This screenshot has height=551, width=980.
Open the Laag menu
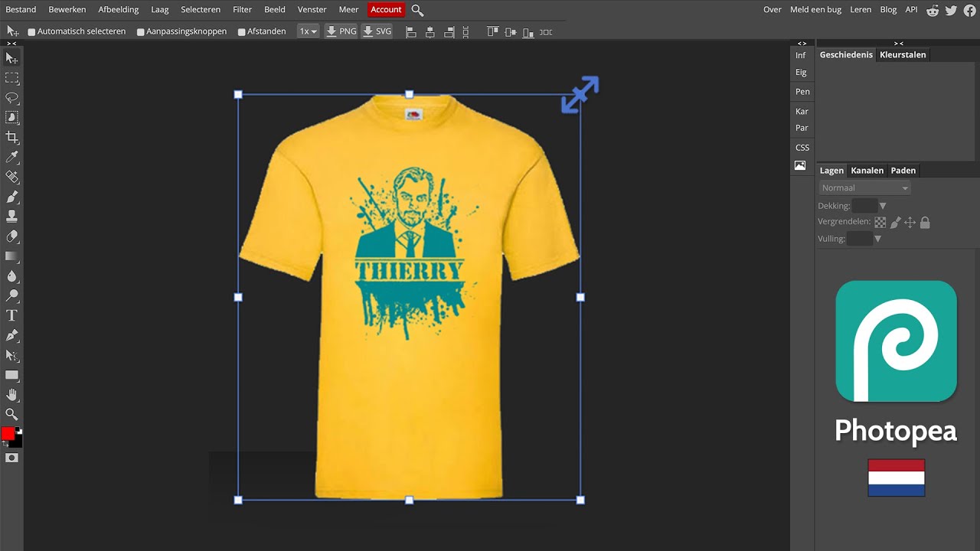pos(160,10)
